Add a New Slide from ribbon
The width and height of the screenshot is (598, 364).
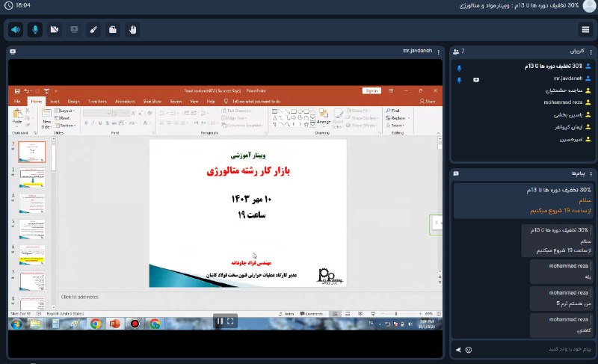point(46,119)
